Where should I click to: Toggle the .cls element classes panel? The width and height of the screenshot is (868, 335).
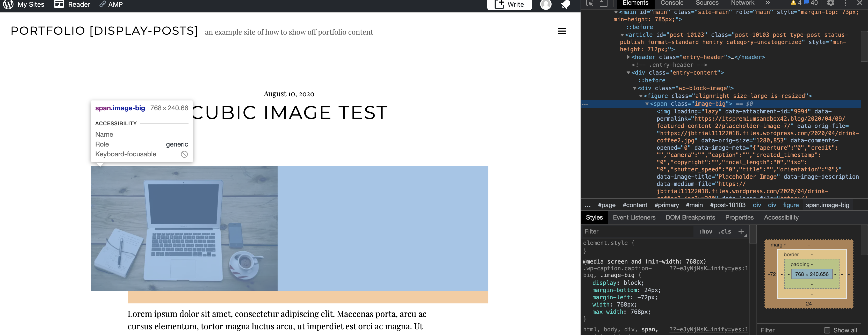tap(725, 231)
